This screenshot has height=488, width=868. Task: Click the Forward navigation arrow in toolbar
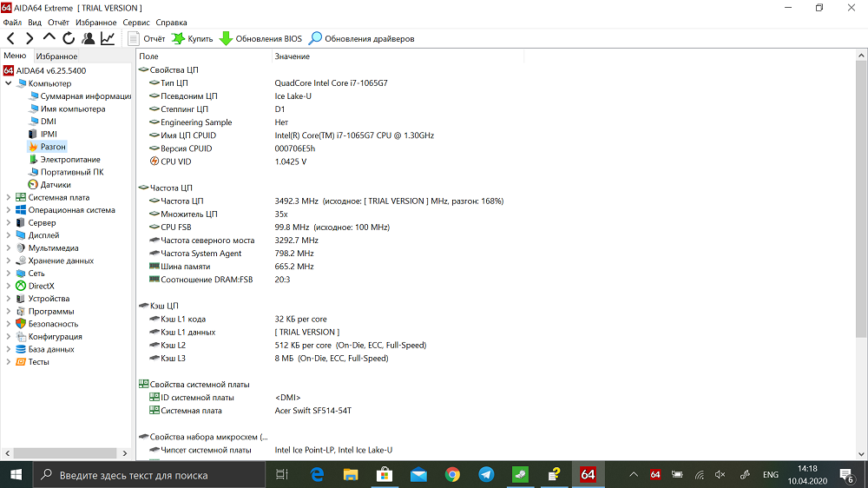pyautogui.click(x=30, y=38)
